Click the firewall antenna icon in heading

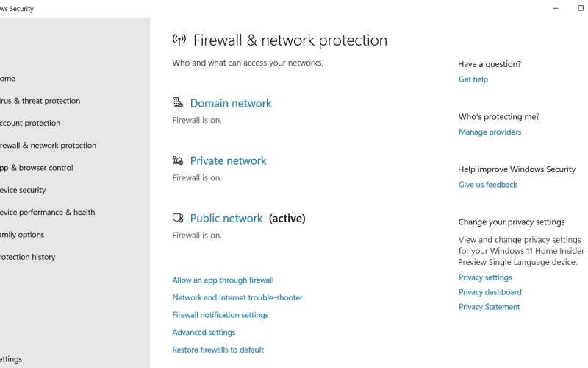coord(179,40)
